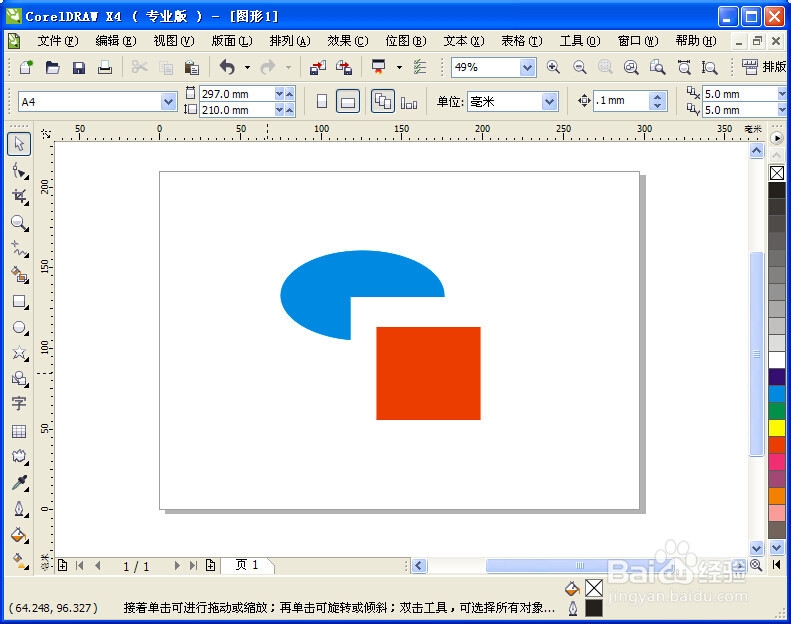Toggle apply layout to all pages
This screenshot has width=791, height=624.
click(383, 101)
